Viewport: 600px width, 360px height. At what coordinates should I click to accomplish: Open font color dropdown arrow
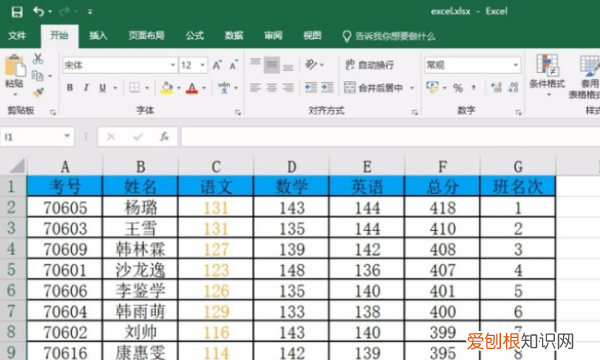click(204, 88)
